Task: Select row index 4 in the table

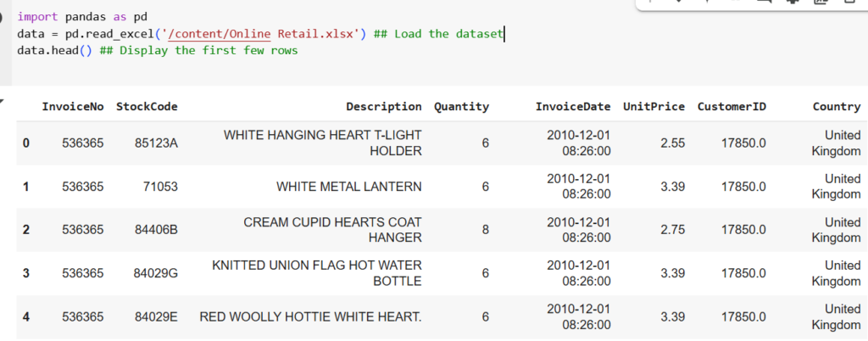Action: (x=26, y=316)
